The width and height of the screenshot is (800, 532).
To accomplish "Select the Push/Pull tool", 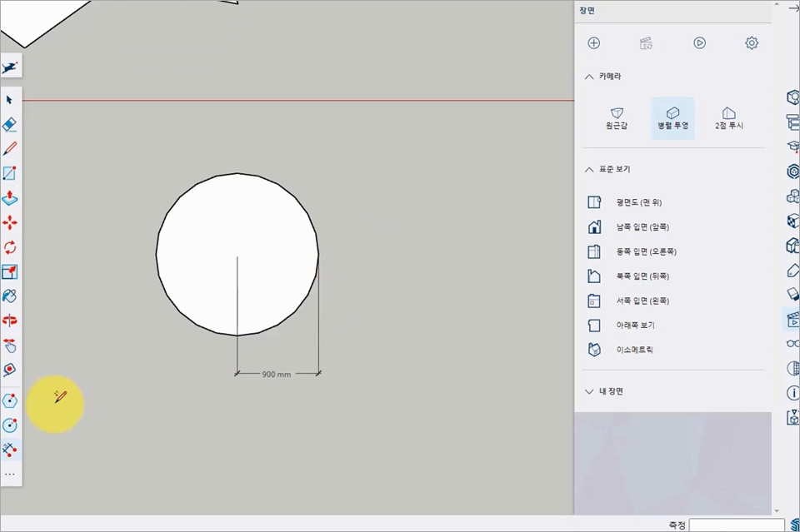I will (10, 197).
